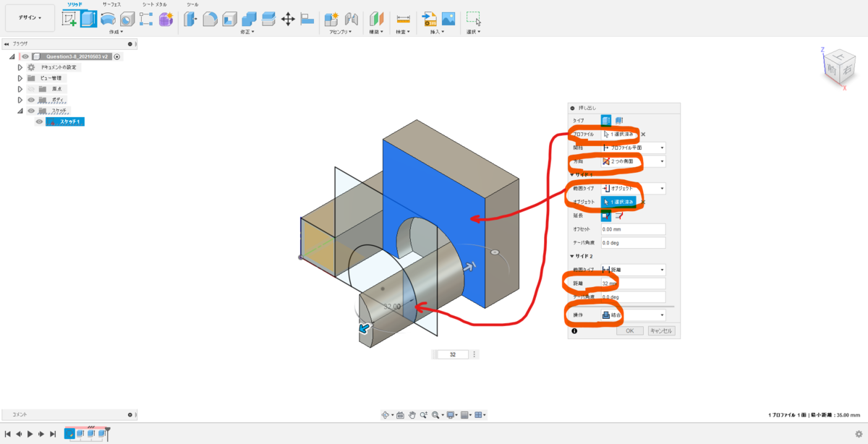Play the timeline
Image resolution: width=868 pixels, height=444 pixels.
(x=30, y=434)
